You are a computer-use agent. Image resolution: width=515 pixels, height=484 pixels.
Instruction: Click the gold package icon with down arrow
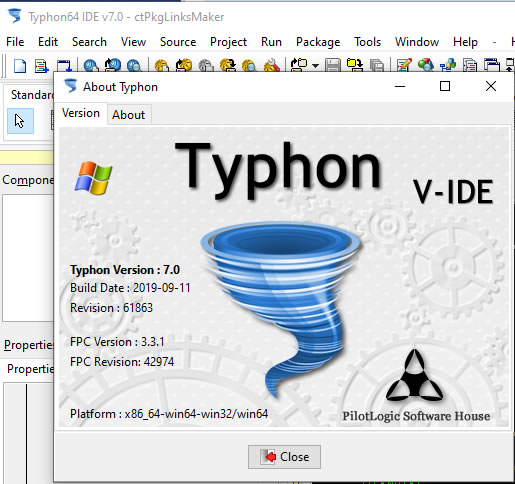coord(228,65)
